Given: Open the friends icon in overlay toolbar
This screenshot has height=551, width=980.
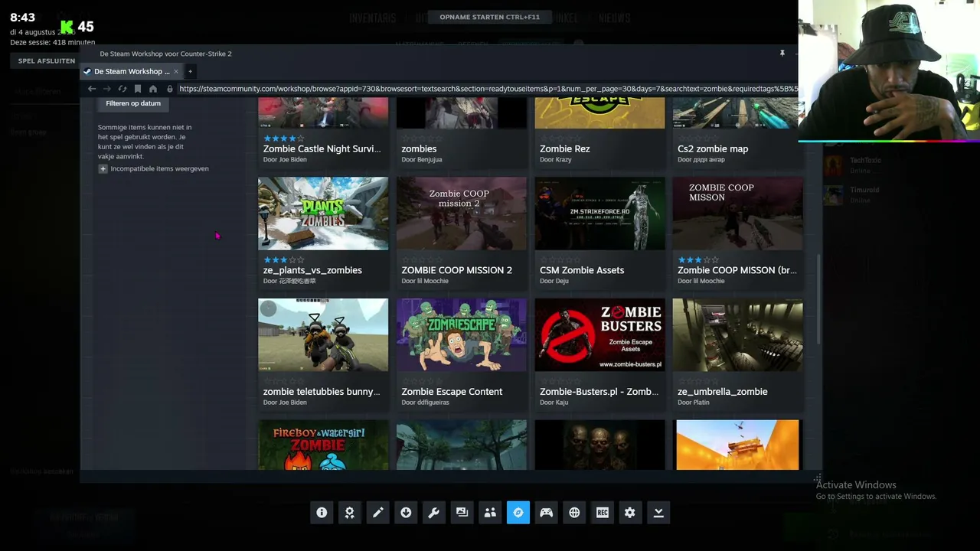Looking at the screenshot, I should click(490, 513).
